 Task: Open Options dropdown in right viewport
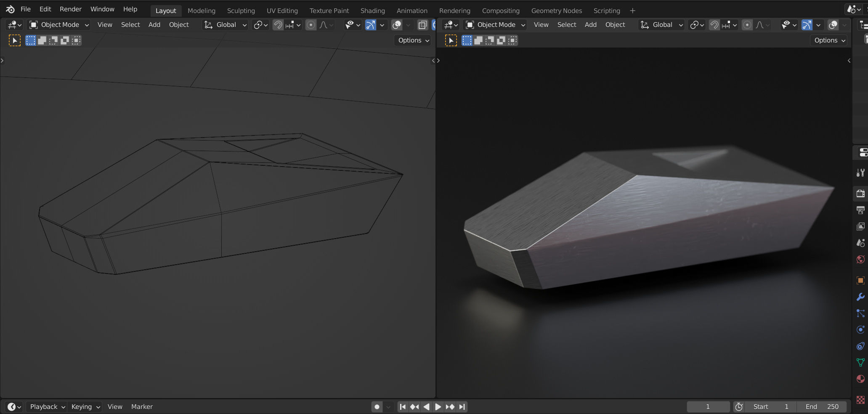829,40
